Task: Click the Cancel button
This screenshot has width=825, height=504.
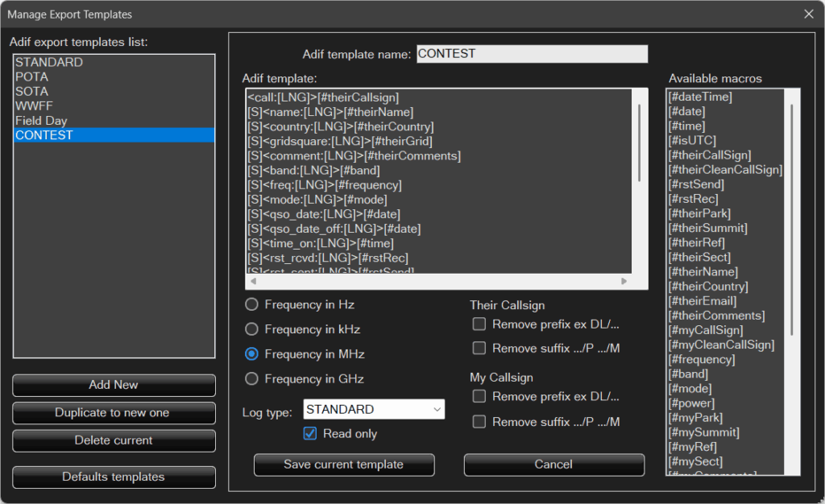Action: 553,465
